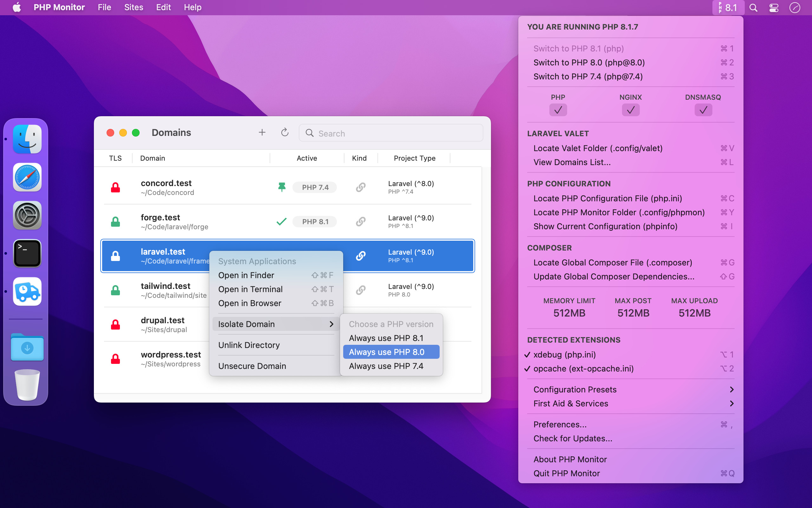Click the link kind icon for laravel.test
This screenshot has height=508, width=812.
click(x=361, y=256)
